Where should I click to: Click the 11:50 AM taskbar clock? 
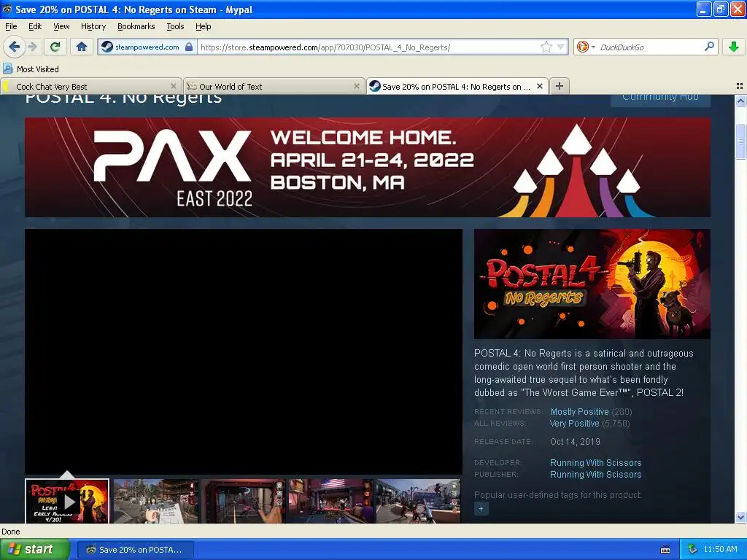tap(720, 549)
